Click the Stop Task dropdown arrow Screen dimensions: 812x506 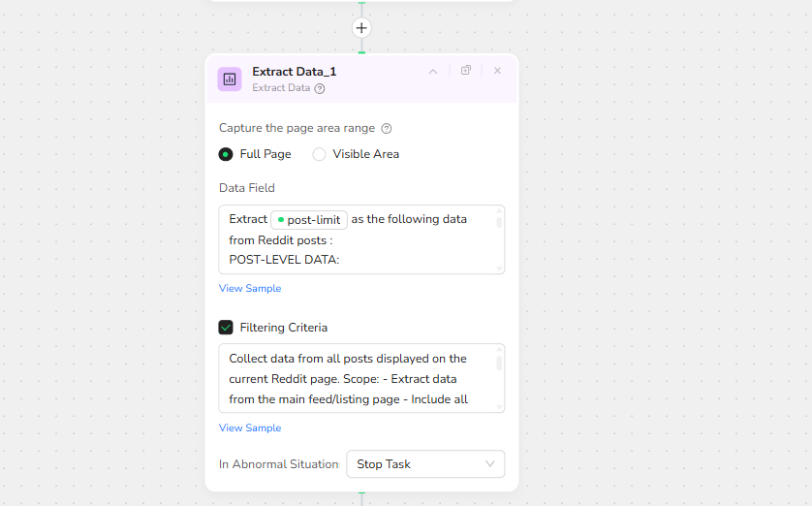point(489,464)
